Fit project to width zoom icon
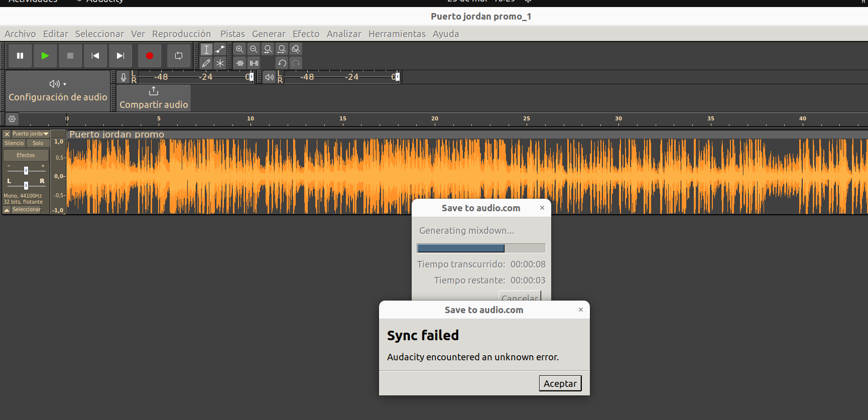This screenshot has height=420, width=868. [282, 49]
